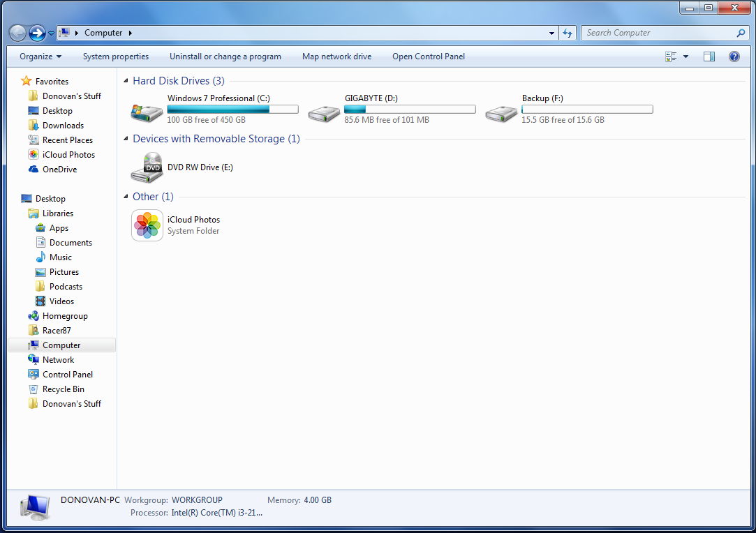This screenshot has width=756, height=533.
Task: Click Favorites star in navigation pane
Action: point(27,81)
